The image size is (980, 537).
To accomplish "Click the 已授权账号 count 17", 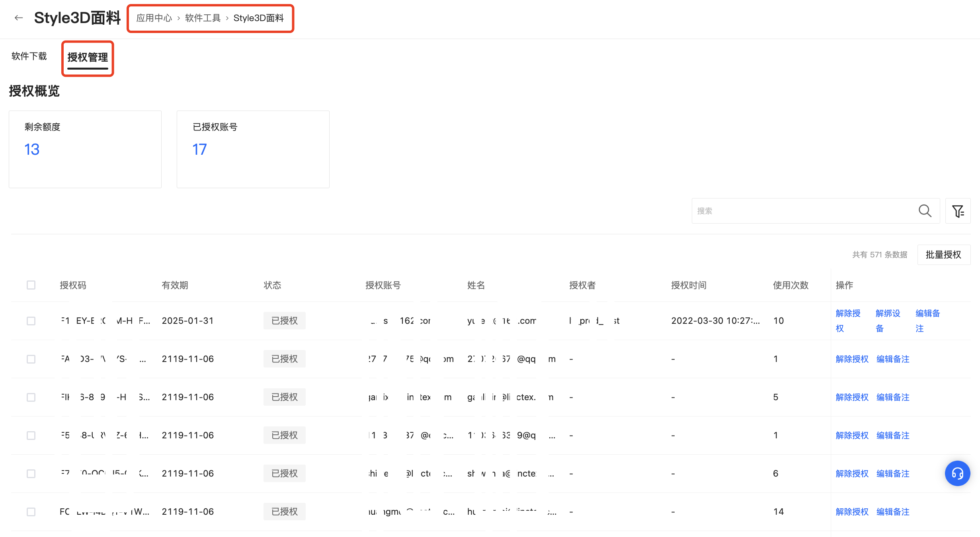I will tap(199, 150).
